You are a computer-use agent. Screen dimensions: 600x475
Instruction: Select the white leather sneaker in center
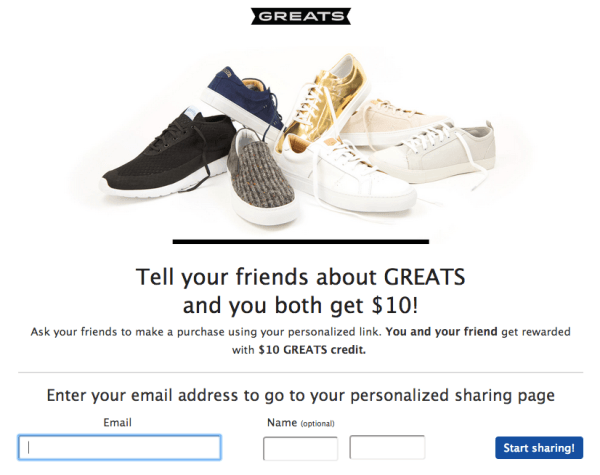click(x=350, y=175)
